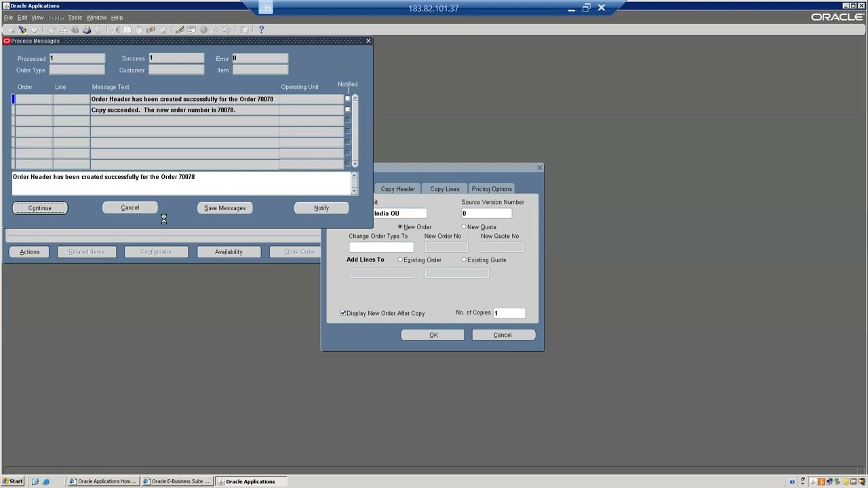Click the Delete Record toolbar icon

[163, 30]
